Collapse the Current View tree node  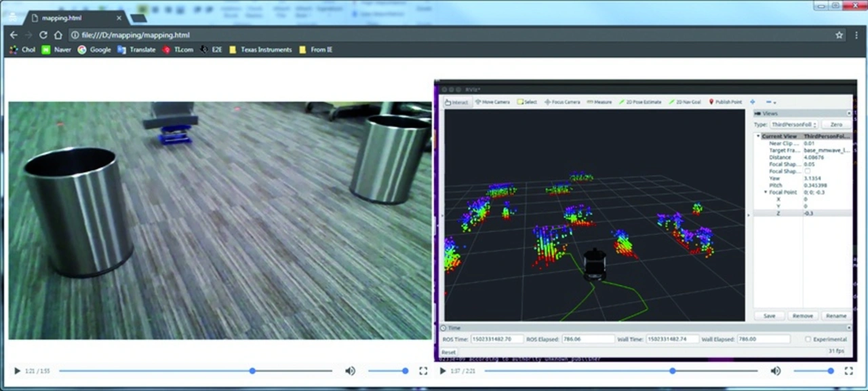pyautogui.click(x=759, y=136)
